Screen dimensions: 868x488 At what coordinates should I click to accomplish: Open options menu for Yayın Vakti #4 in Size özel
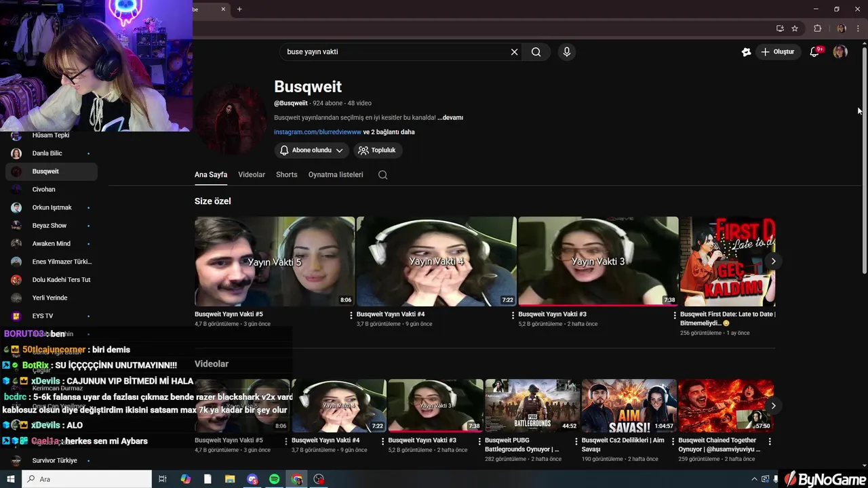[x=513, y=315]
